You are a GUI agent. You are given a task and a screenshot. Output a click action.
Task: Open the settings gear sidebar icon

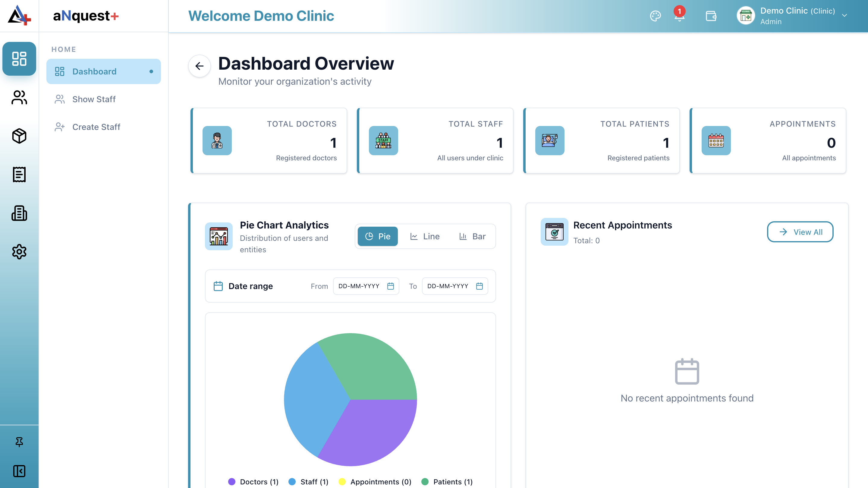point(19,252)
